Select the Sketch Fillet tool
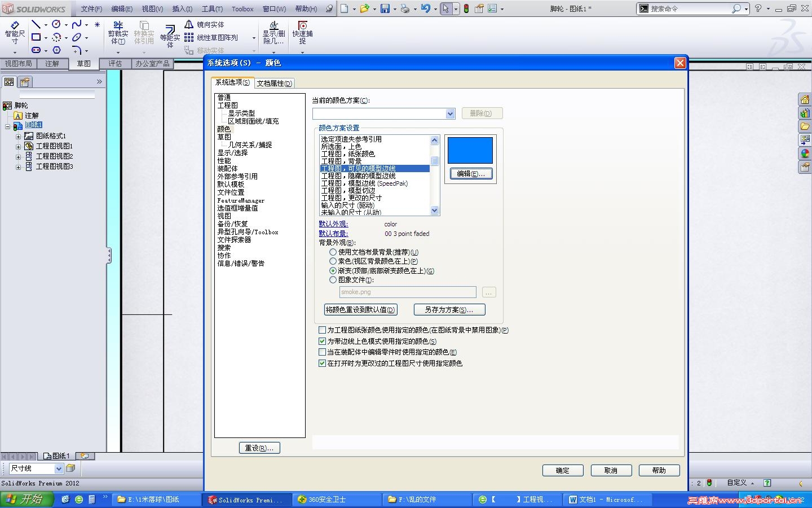 (77, 50)
